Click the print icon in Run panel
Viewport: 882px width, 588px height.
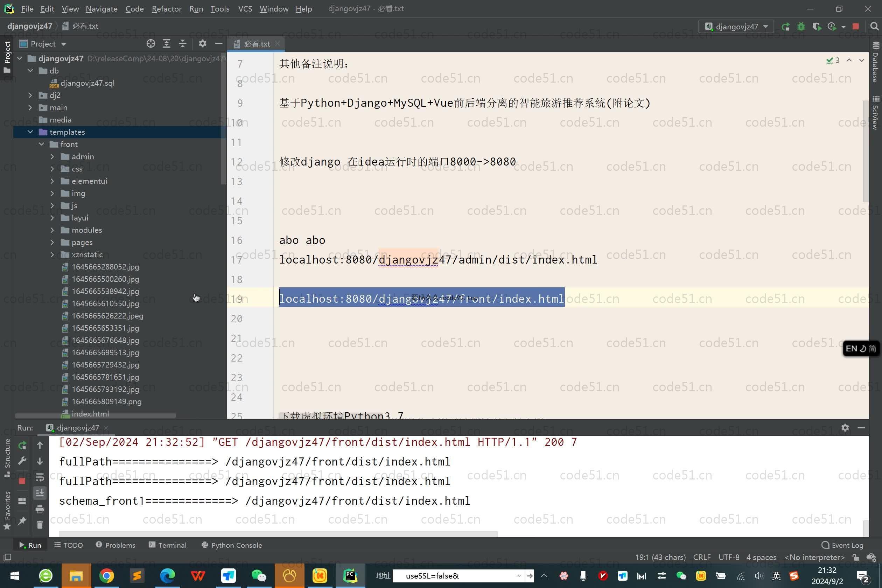click(40, 509)
